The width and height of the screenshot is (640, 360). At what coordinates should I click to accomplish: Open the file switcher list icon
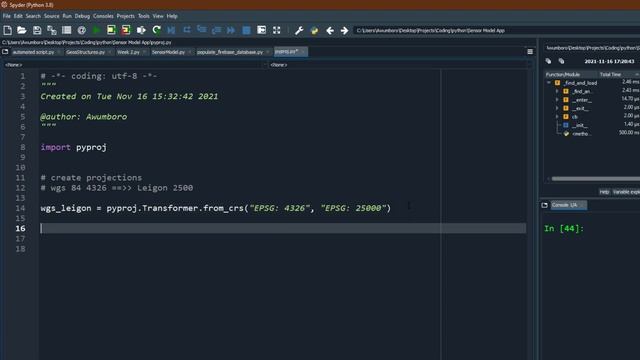67,30
